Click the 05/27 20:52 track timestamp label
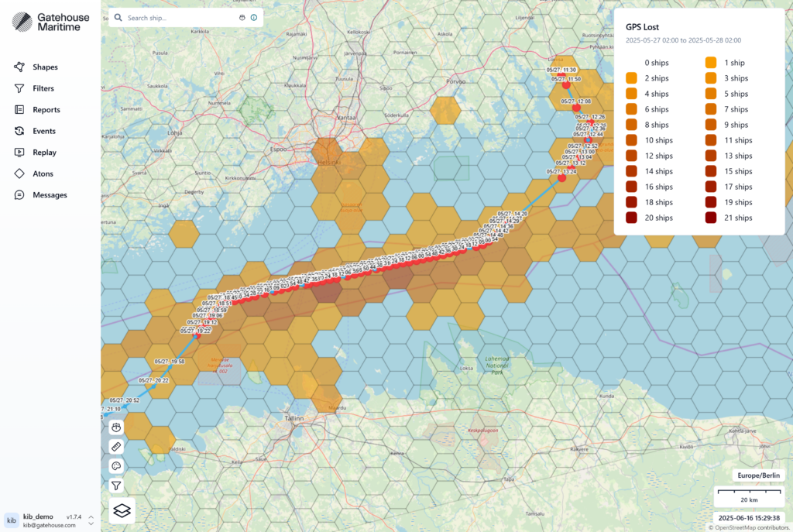 tap(125, 400)
